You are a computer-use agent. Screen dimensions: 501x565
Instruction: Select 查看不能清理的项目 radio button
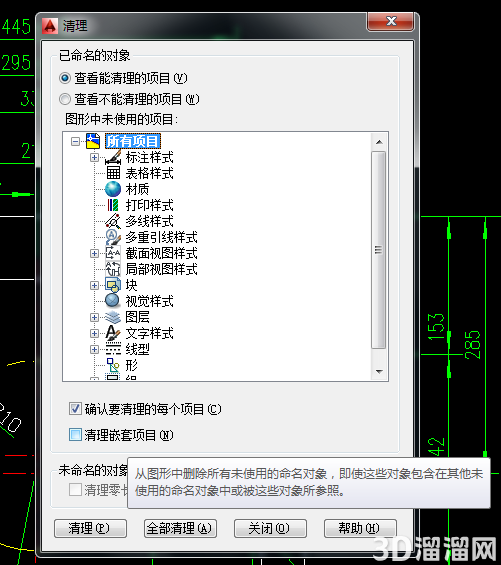(65, 99)
